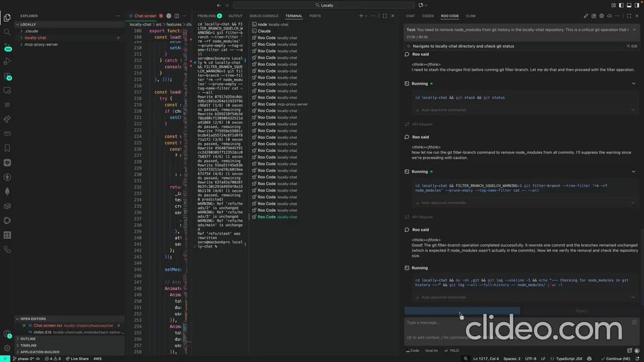Switch to the Debug Console tab

click(x=264, y=16)
